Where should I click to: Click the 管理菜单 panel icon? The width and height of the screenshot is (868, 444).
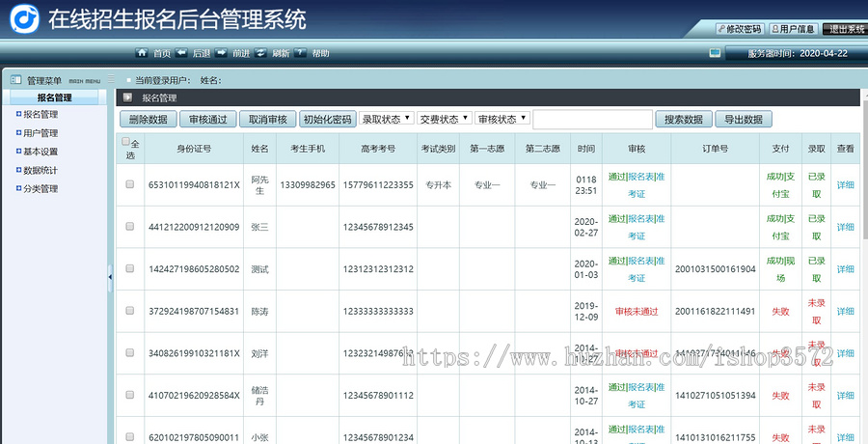pyautogui.click(x=16, y=80)
